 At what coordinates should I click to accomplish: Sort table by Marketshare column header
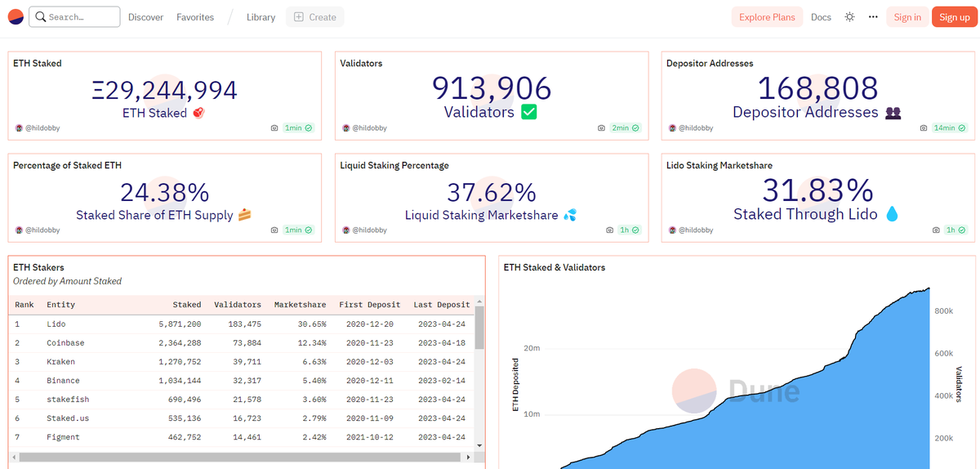[301, 305]
